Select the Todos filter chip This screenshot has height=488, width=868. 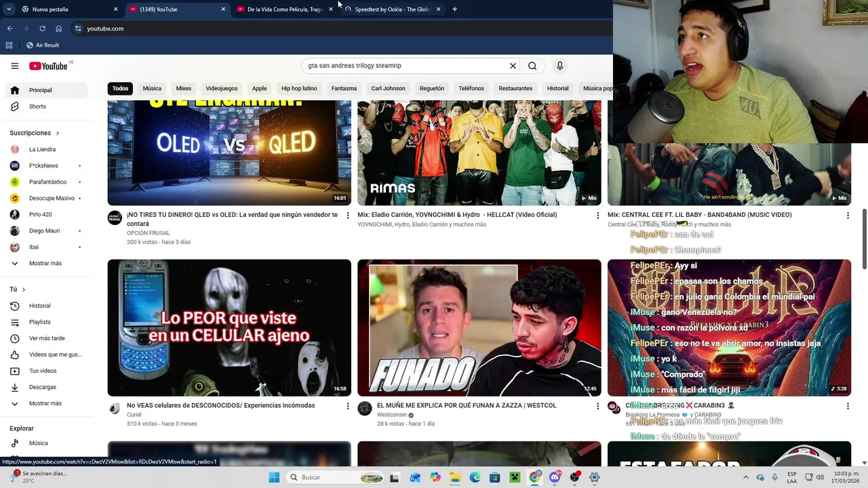[120, 88]
